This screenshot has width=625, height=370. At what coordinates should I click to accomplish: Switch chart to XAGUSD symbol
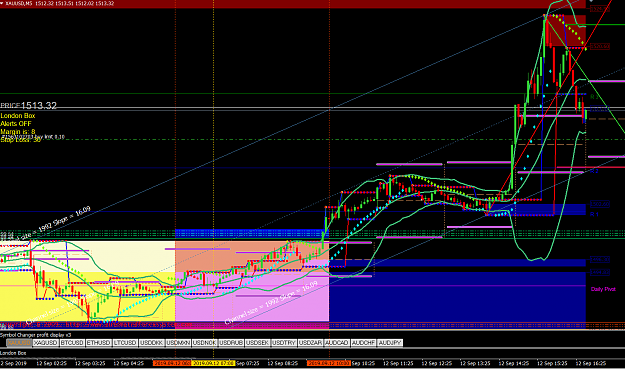(x=46, y=343)
